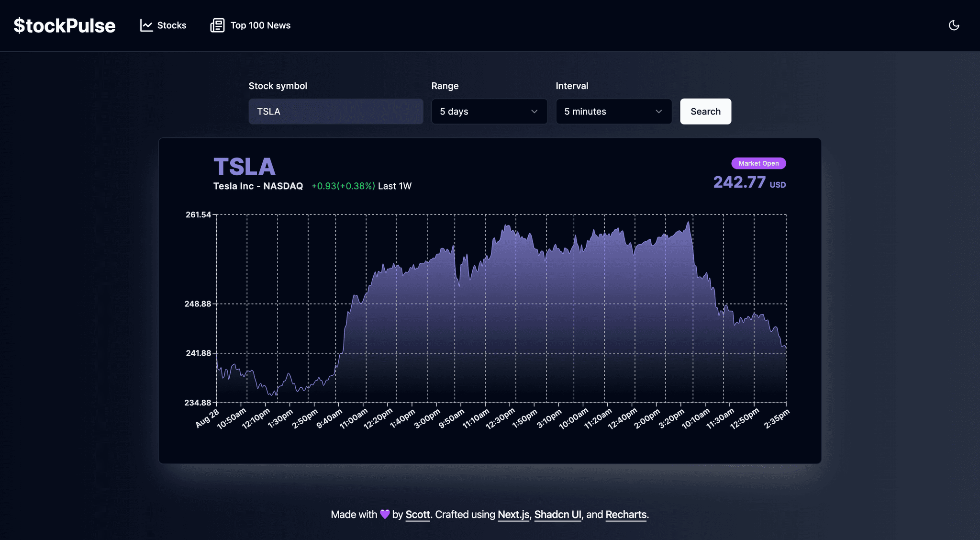980x540 pixels.
Task: Open the Next.js link in the footer
Action: pos(512,514)
